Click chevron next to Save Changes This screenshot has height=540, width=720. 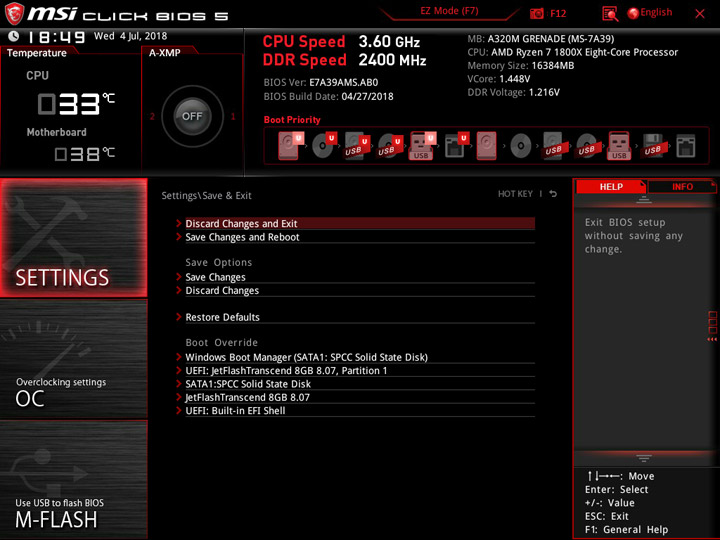(x=179, y=277)
